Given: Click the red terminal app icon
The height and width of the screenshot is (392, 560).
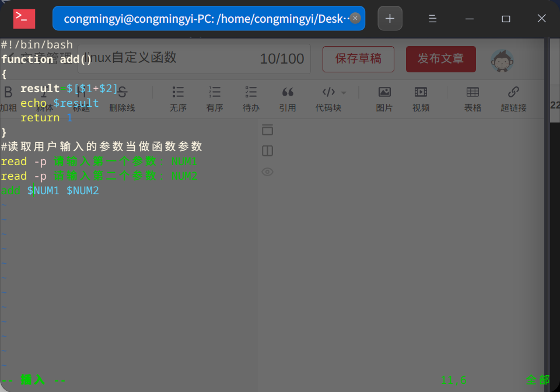Looking at the screenshot, I should tap(24, 19).
